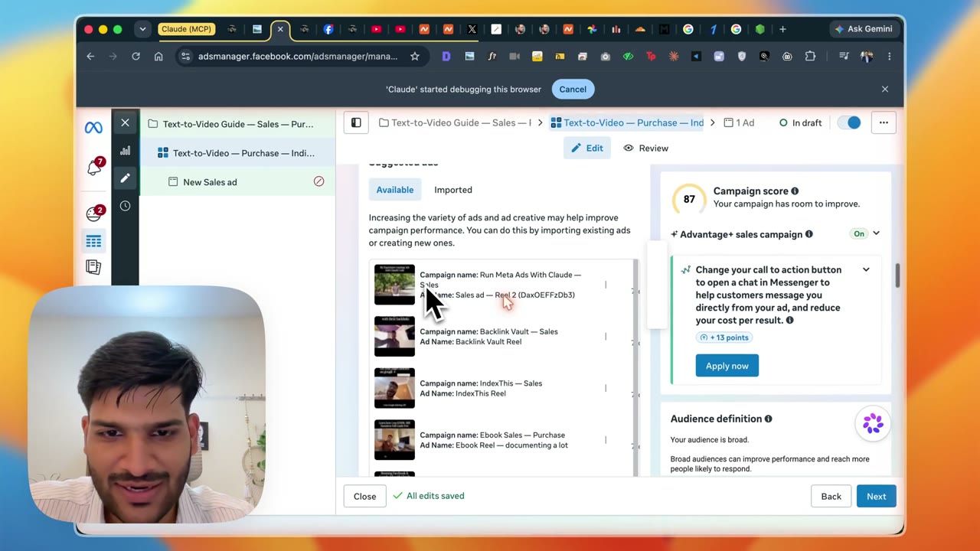Switch to the Claude (MCP) browser tab
980x551 pixels.
coord(186,29)
